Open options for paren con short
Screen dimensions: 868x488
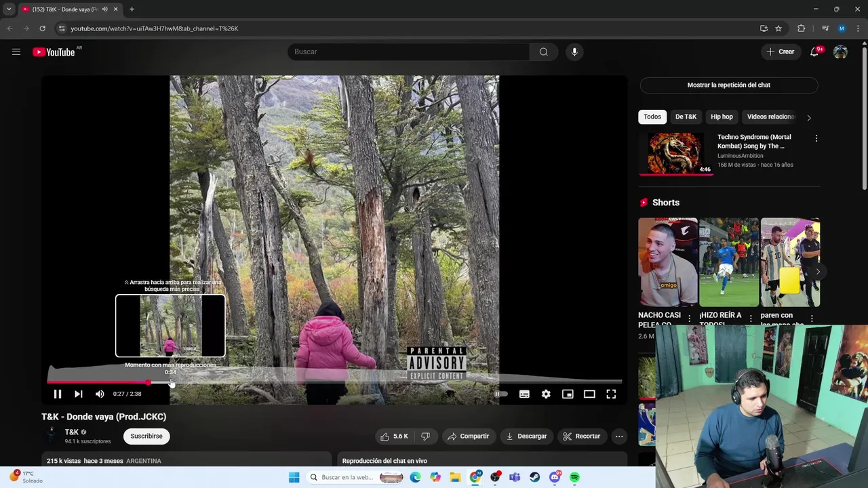click(x=812, y=319)
